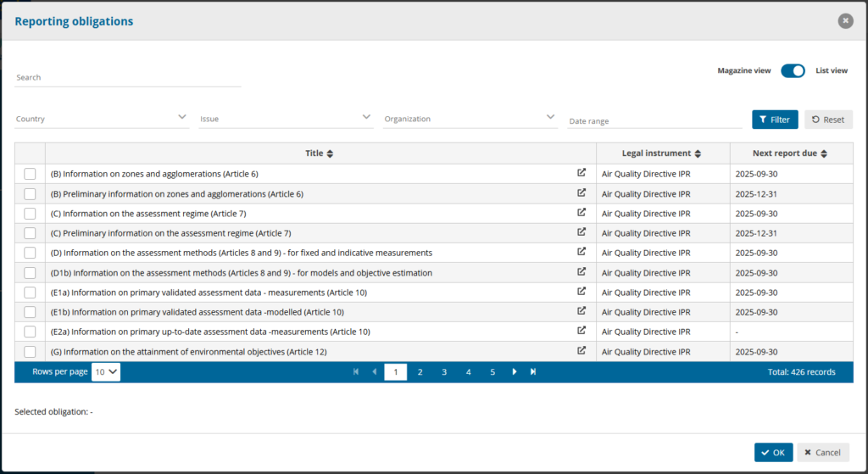Check the box for (B) Information on zones and agglomerations

pos(30,174)
